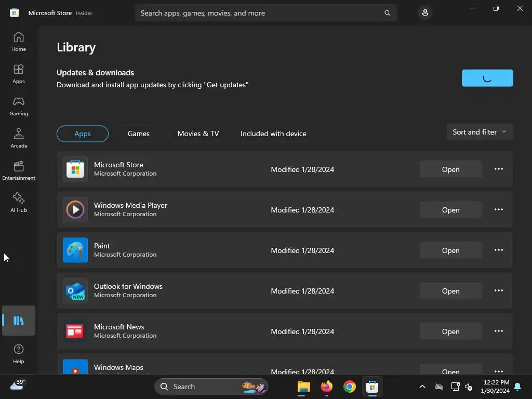Click the network display tray icon

coord(455,387)
